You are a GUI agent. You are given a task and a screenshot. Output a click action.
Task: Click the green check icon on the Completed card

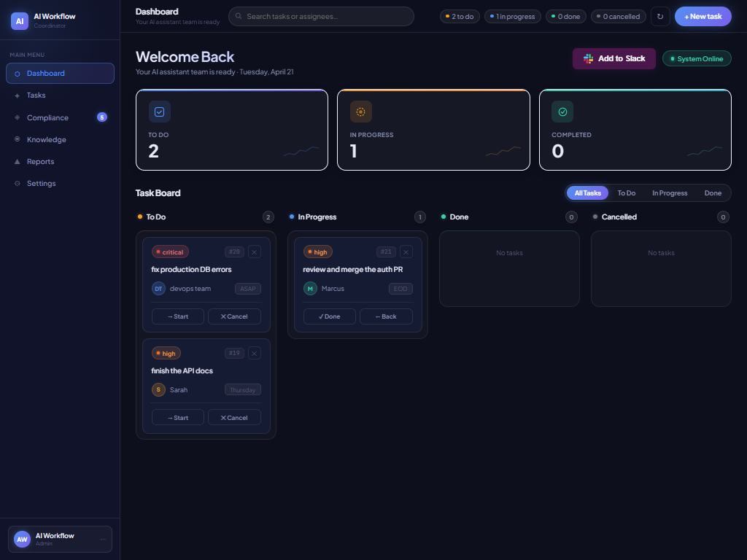tap(562, 112)
